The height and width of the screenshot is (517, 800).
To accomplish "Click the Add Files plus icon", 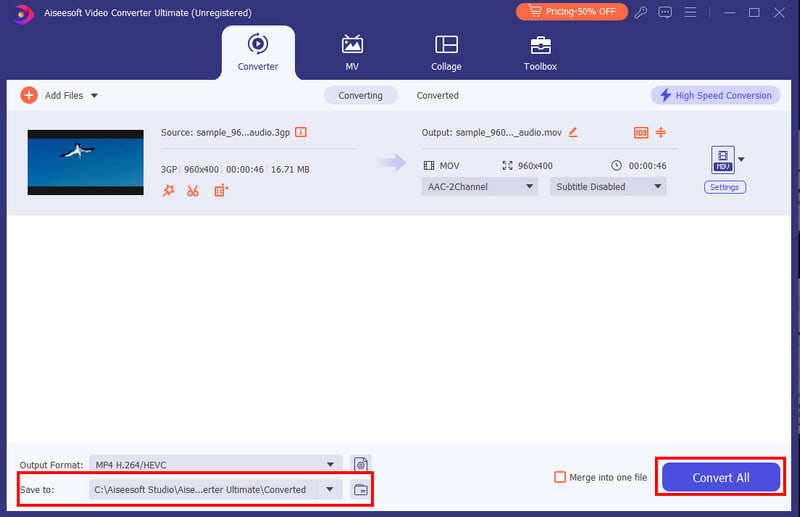I will (29, 95).
